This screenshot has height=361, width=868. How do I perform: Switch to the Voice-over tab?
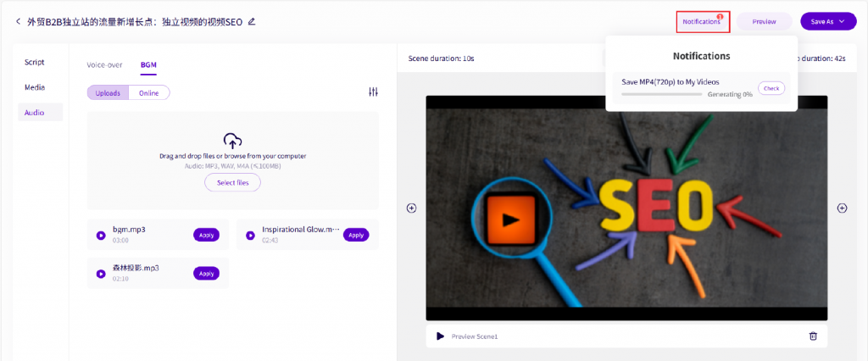pos(104,64)
